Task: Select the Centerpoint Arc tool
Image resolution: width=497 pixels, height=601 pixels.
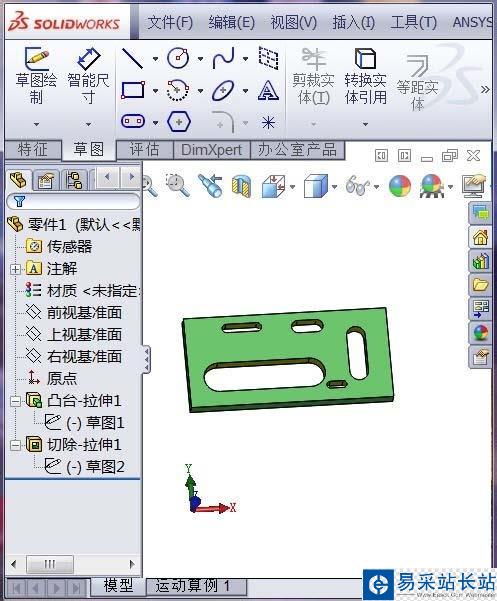Action: [x=178, y=90]
